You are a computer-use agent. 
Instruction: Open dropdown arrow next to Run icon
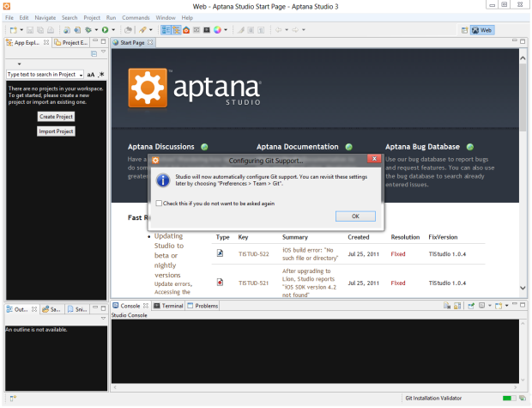pos(113,30)
